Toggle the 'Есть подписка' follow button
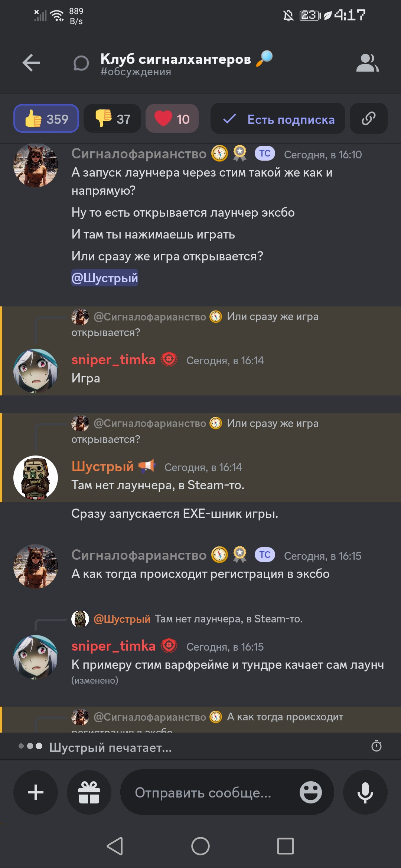The width and height of the screenshot is (401, 868). (x=278, y=119)
